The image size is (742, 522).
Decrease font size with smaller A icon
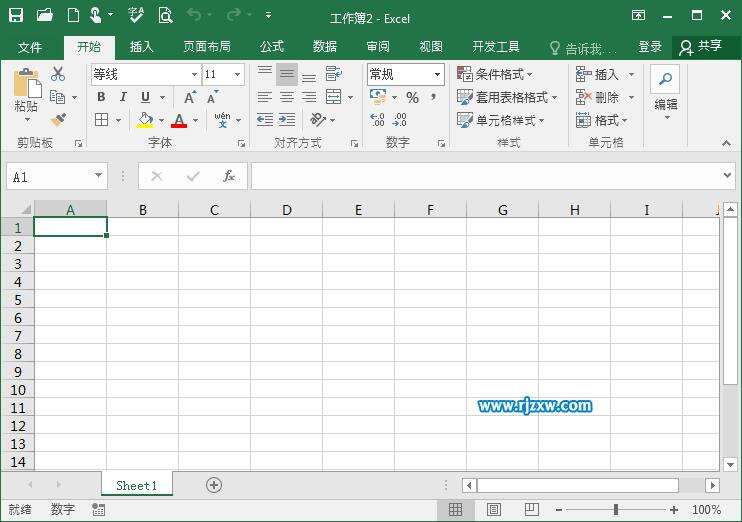click(x=212, y=97)
